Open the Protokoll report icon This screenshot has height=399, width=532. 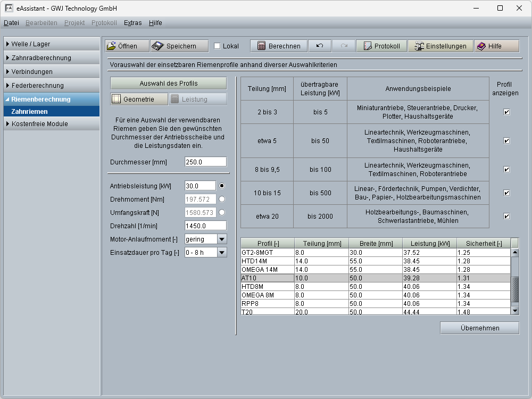click(x=367, y=46)
